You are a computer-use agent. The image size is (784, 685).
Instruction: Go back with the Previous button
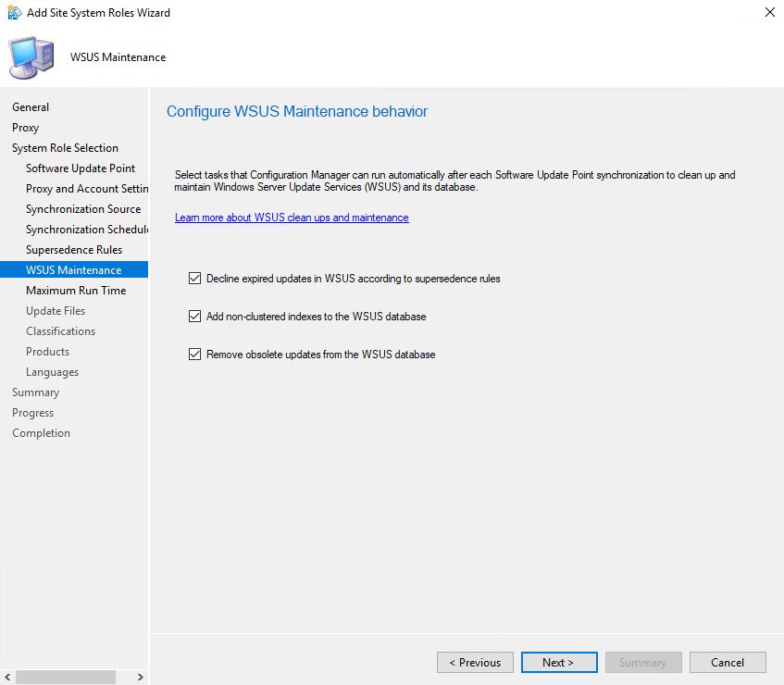(x=474, y=662)
